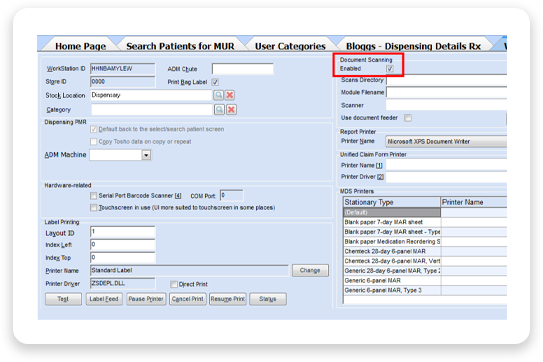The image size is (543, 362).
Task: Focus the Layout ID field
Action: (123, 232)
